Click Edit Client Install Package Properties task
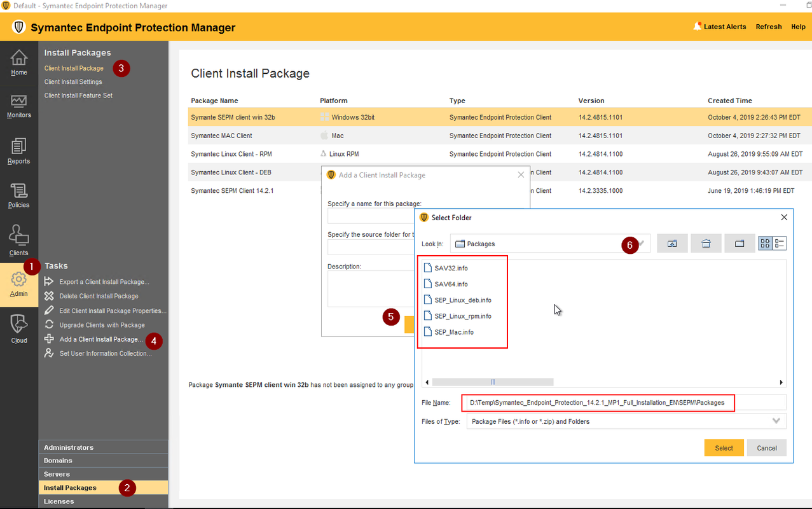This screenshot has height=509, width=812. point(113,310)
